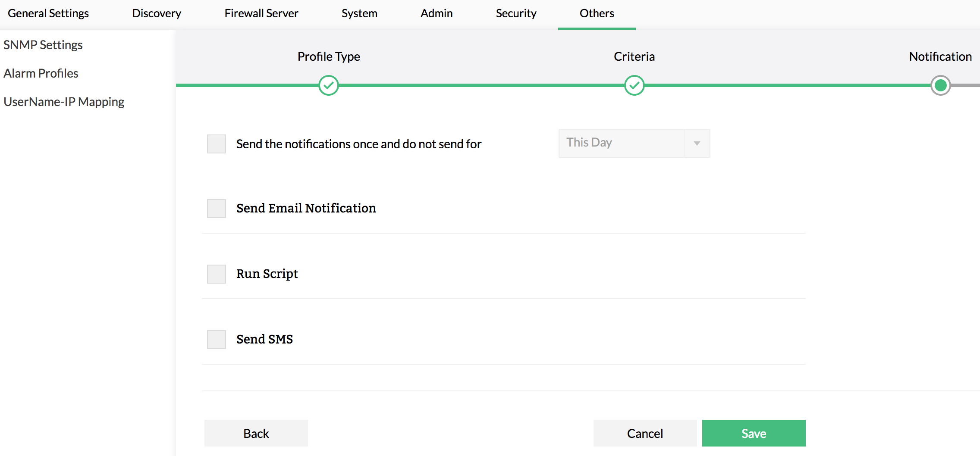Check the Send SMS option
980x456 pixels.
[217, 340]
